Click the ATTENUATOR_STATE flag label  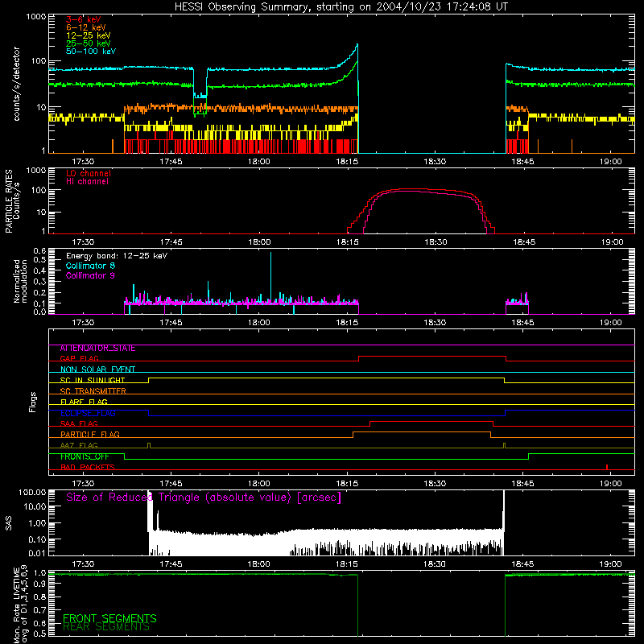point(97,349)
